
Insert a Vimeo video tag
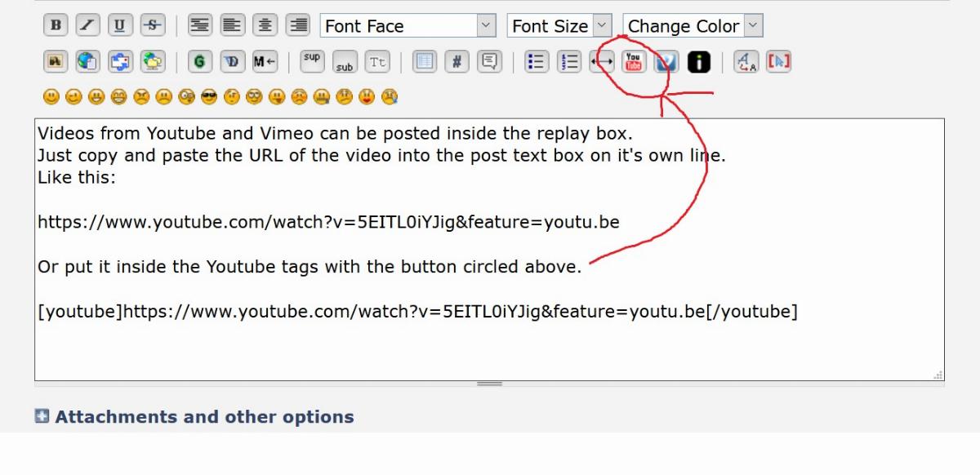point(666,62)
